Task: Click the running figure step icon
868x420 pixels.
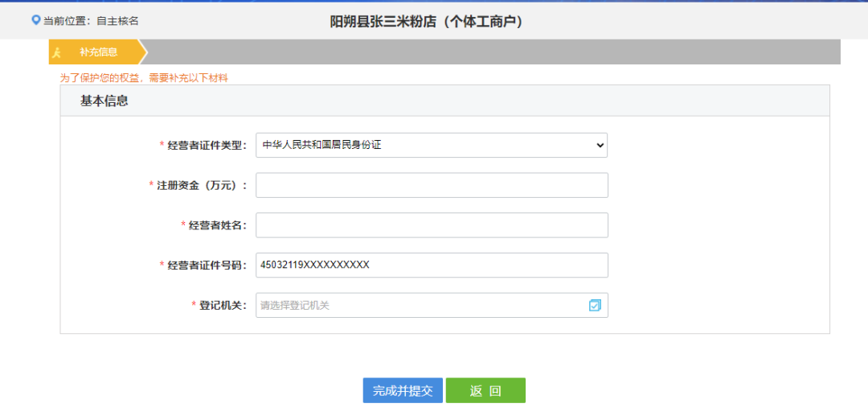Action: pos(56,52)
